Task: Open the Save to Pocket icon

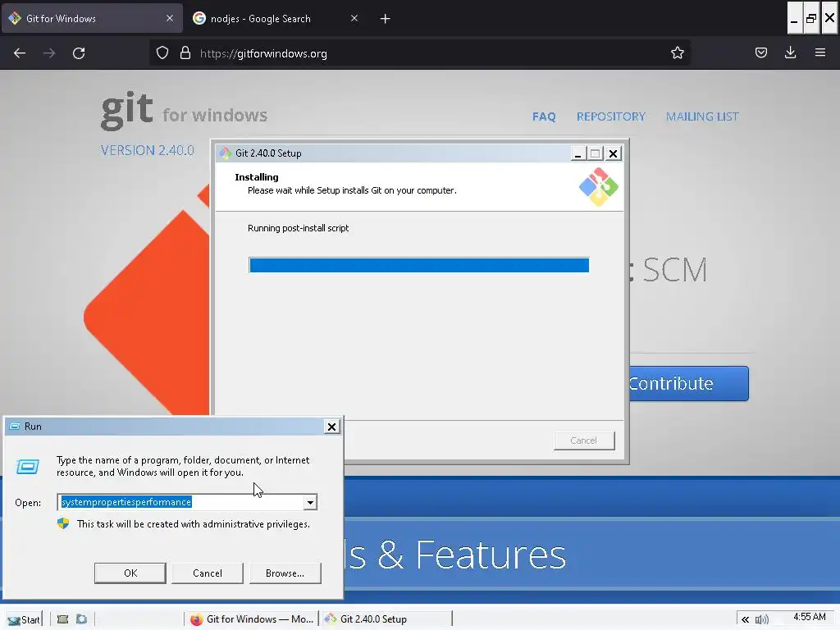Action: pos(760,52)
